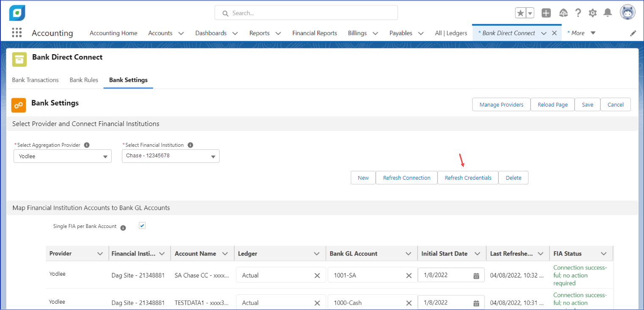The height and width of the screenshot is (310, 644).
Task: Open the All | Ledgers nav item
Action: tap(451, 33)
